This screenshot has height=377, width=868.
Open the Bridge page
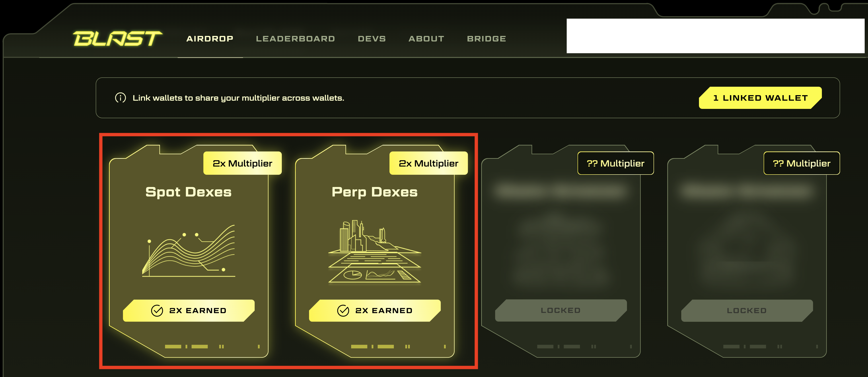click(487, 39)
